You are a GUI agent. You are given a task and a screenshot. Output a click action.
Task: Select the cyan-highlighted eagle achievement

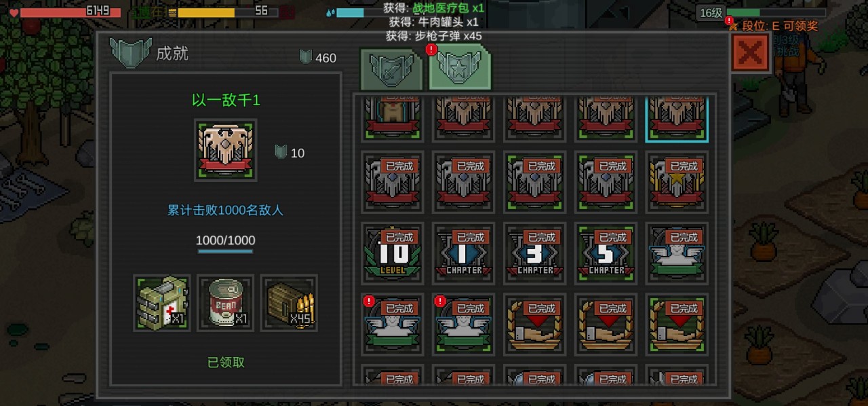(677, 118)
